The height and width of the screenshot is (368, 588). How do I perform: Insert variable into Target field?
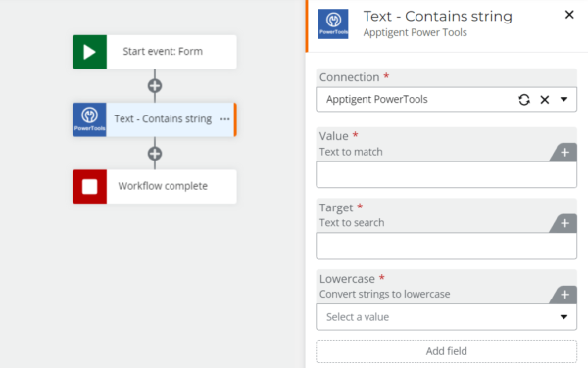click(564, 223)
